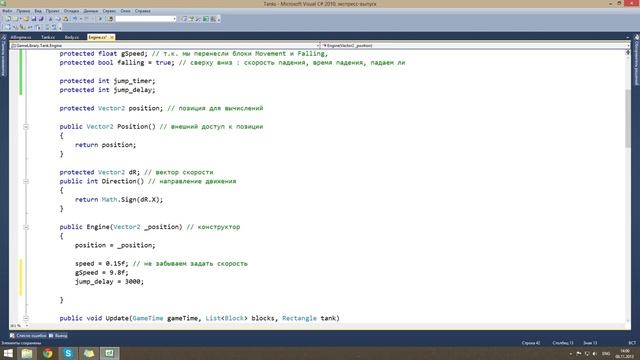Click the Open File toolbar icon

pyautogui.click(x=26, y=19)
